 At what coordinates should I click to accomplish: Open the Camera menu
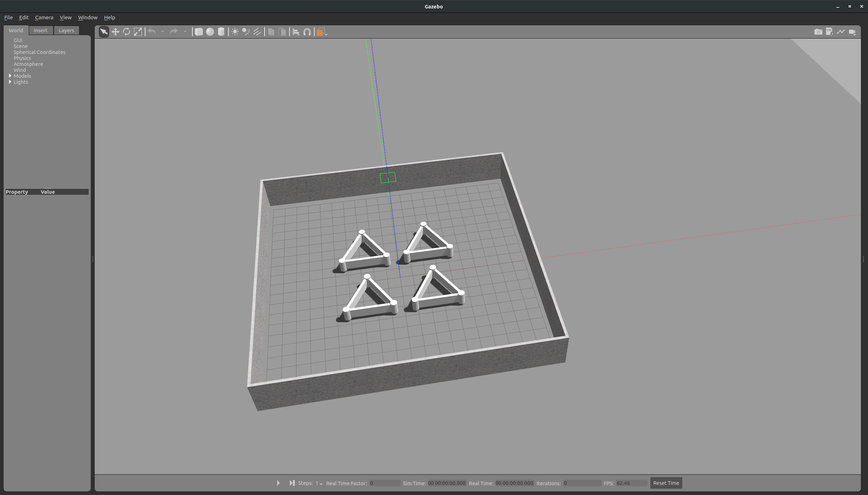(43, 17)
